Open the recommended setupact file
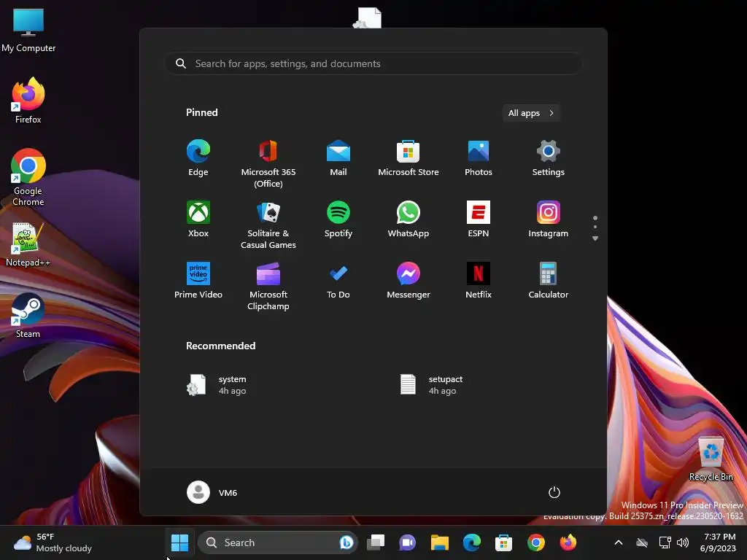The width and height of the screenshot is (747, 560). (x=431, y=385)
